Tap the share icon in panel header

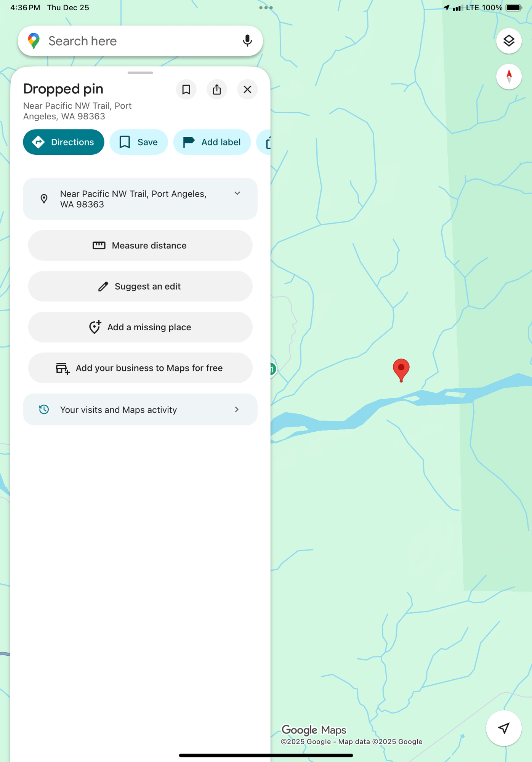point(217,90)
